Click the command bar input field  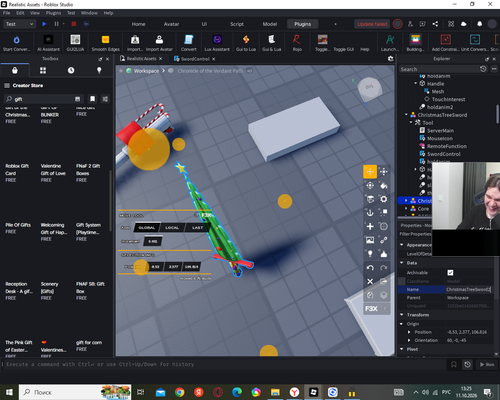click(x=223, y=364)
